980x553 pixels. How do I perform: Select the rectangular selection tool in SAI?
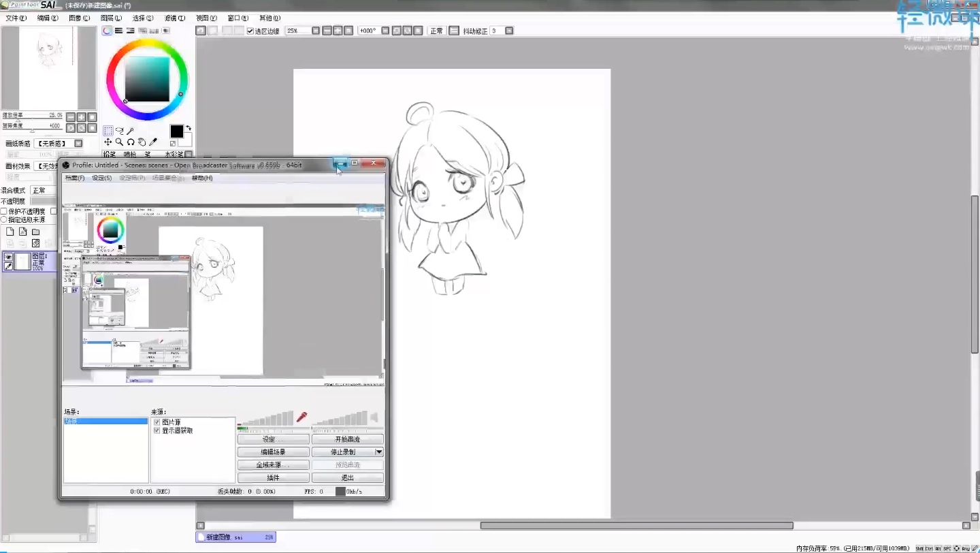click(x=108, y=131)
